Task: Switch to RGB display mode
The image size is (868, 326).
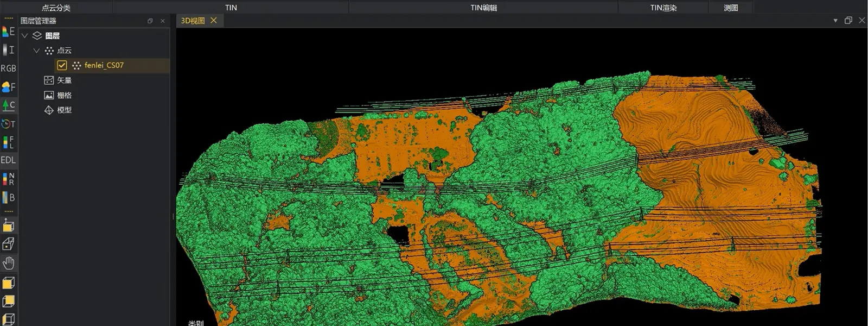Action: click(x=8, y=68)
